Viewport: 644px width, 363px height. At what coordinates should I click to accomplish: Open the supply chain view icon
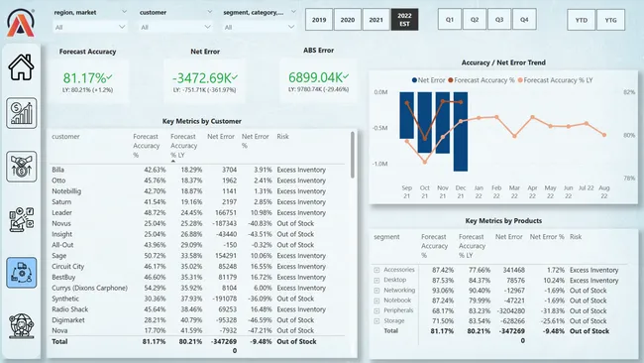[22, 273]
